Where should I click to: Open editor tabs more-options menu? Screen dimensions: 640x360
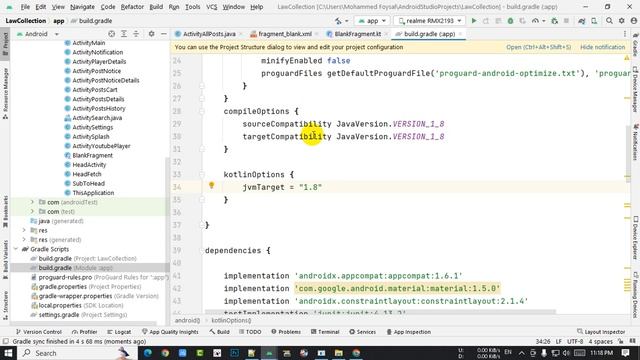tap(625, 34)
